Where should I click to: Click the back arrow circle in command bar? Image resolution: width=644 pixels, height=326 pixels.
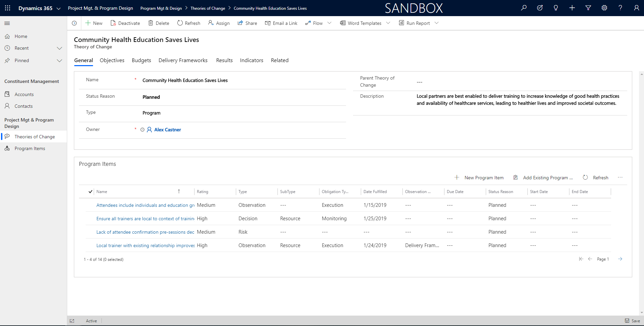[74, 23]
